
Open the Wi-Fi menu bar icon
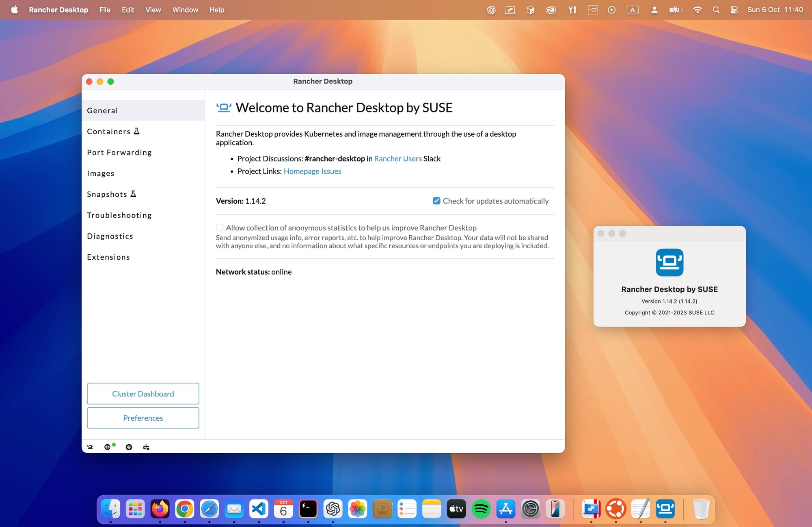697,10
